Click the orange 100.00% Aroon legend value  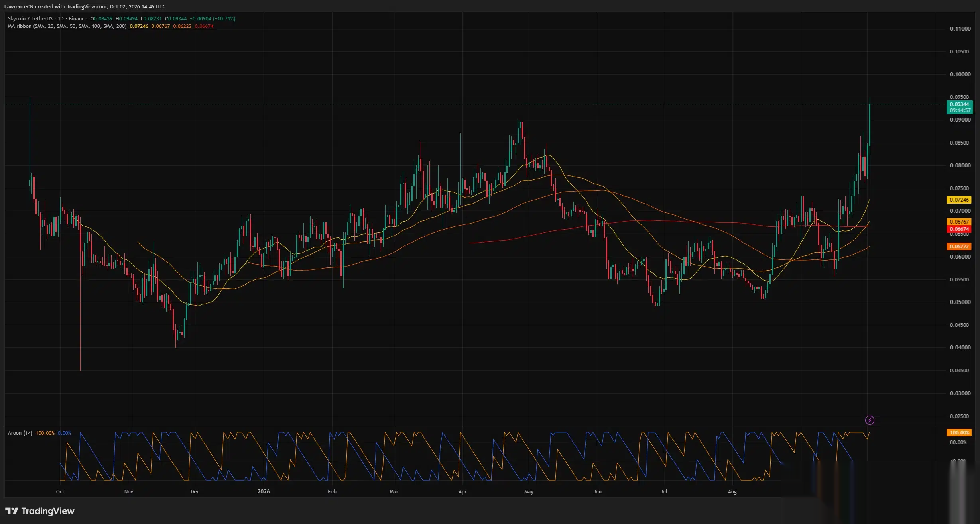pyautogui.click(x=45, y=433)
